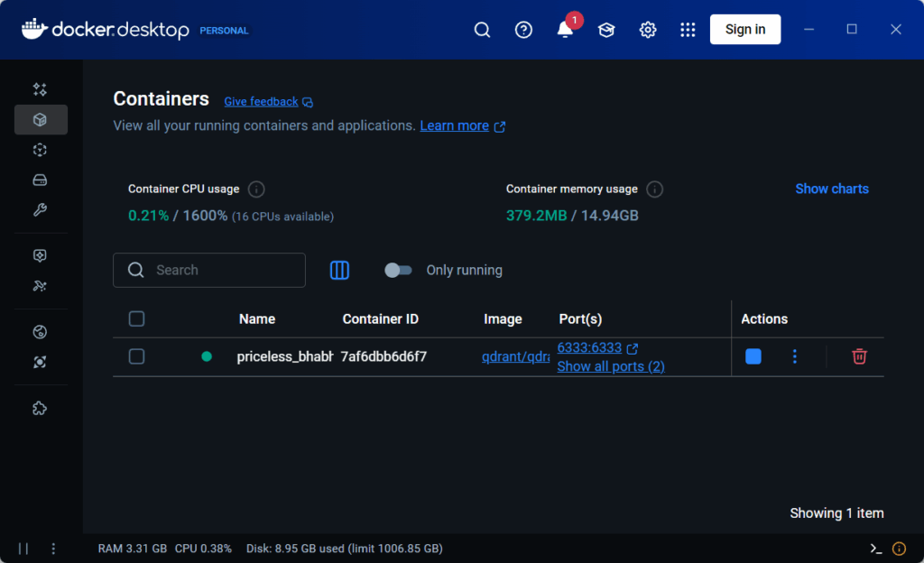This screenshot has height=563, width=924.
Task: Stop the priceless_bhabha container
Action: [753, 356]
